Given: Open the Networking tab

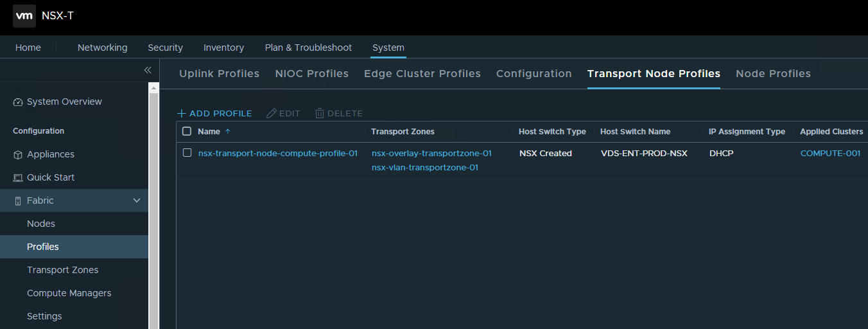Looking at the screenshot, I should [103, 48].
